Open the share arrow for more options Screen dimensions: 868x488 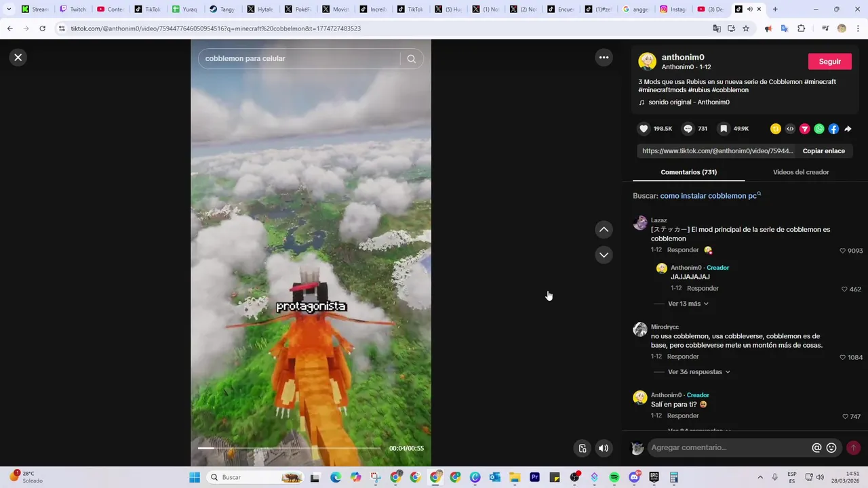(848, 129)
